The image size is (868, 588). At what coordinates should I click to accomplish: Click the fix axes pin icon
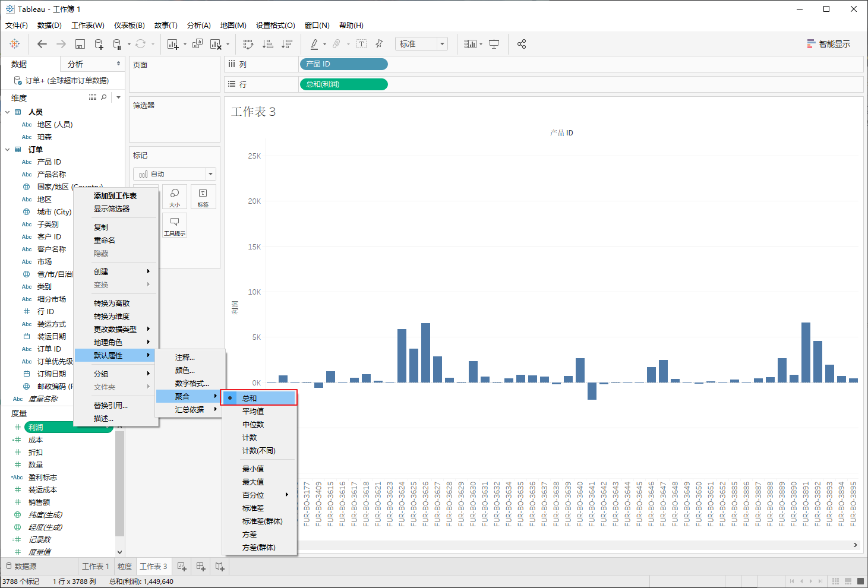pyautogui.click(x=379, y=44)
